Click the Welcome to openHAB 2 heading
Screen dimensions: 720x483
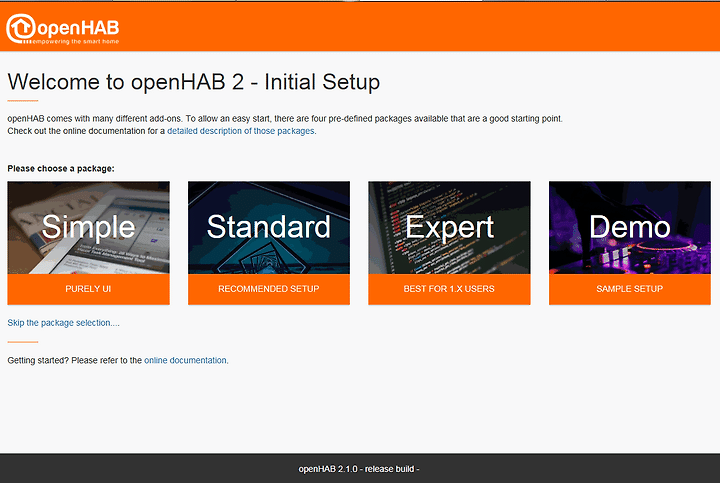click(x=194, y=82)
